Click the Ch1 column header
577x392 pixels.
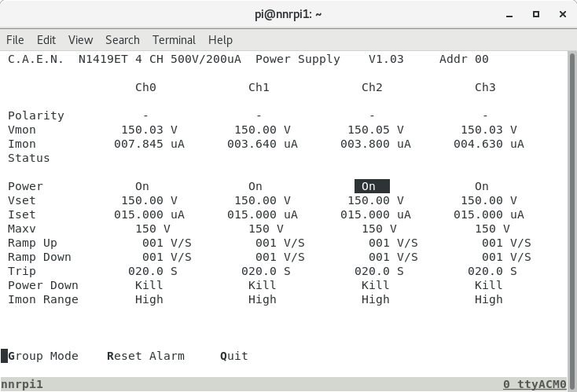point(259,87)
